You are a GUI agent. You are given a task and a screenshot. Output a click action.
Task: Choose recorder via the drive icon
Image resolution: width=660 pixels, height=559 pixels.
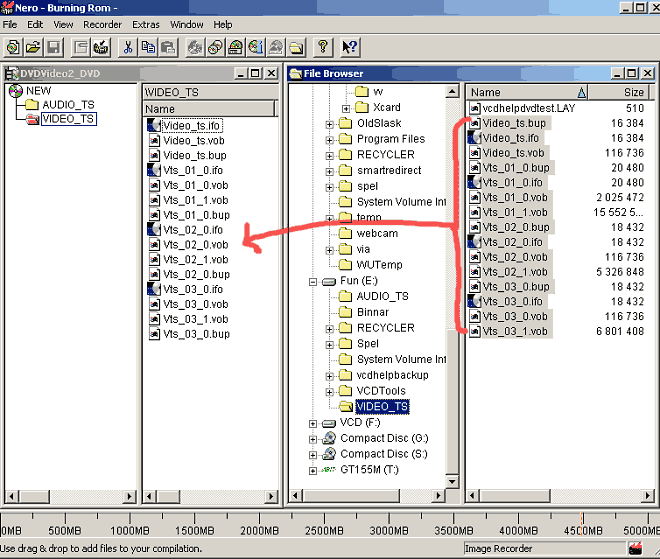(235, 47)
